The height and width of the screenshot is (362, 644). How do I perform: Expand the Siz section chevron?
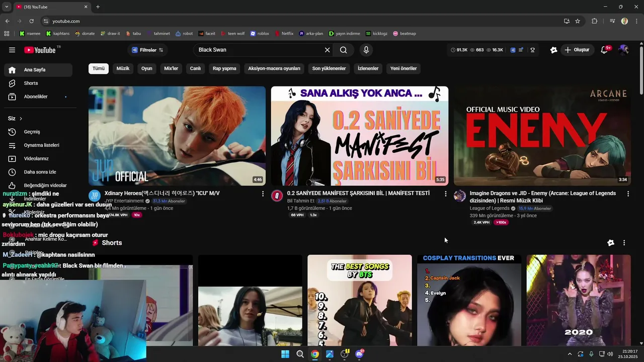(21, 119)
